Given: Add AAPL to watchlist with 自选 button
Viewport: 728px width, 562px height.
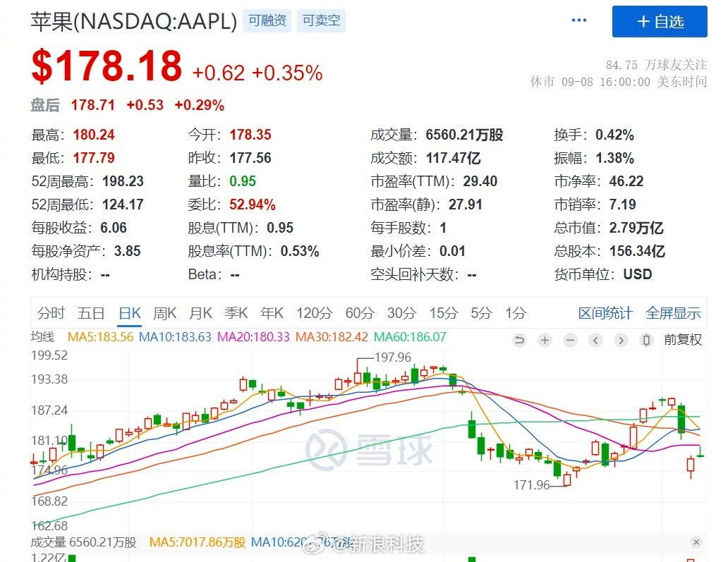Looking at the screenshot, I should coord(660,21).
